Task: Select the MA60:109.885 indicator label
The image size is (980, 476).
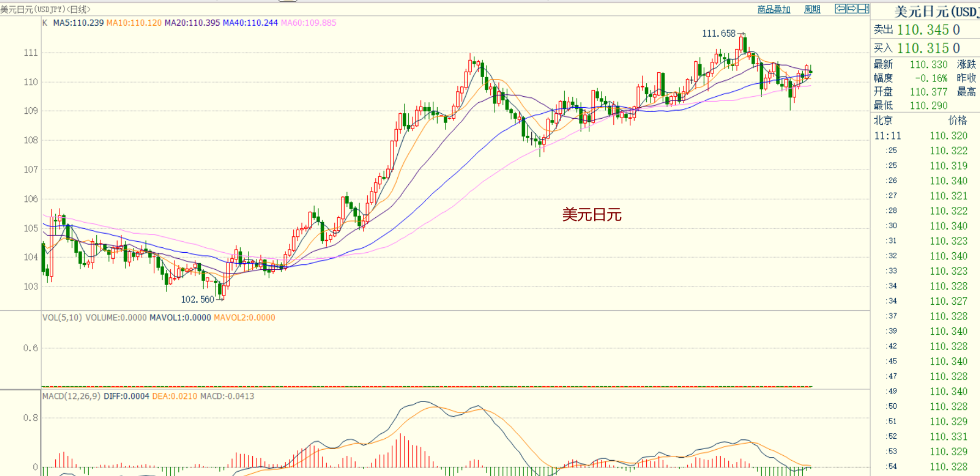Action: click(309, 23)
